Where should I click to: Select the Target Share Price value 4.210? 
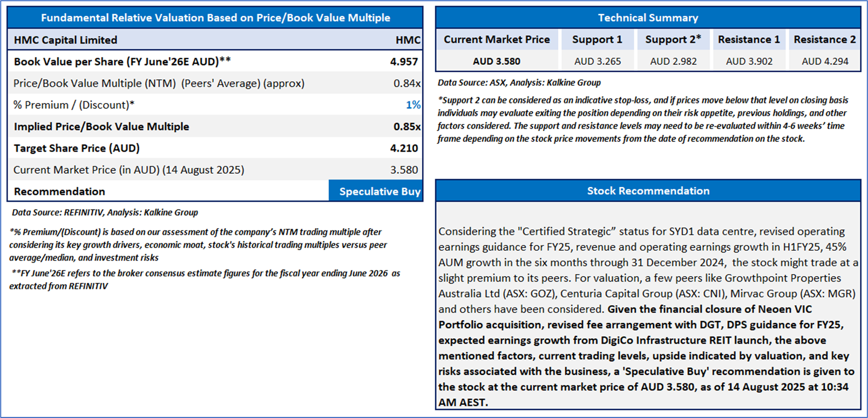(x=404, y=148)
